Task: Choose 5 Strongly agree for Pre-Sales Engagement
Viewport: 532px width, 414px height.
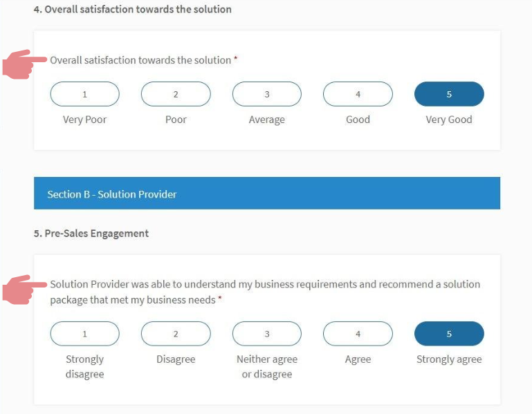Action: click(449, 334)
